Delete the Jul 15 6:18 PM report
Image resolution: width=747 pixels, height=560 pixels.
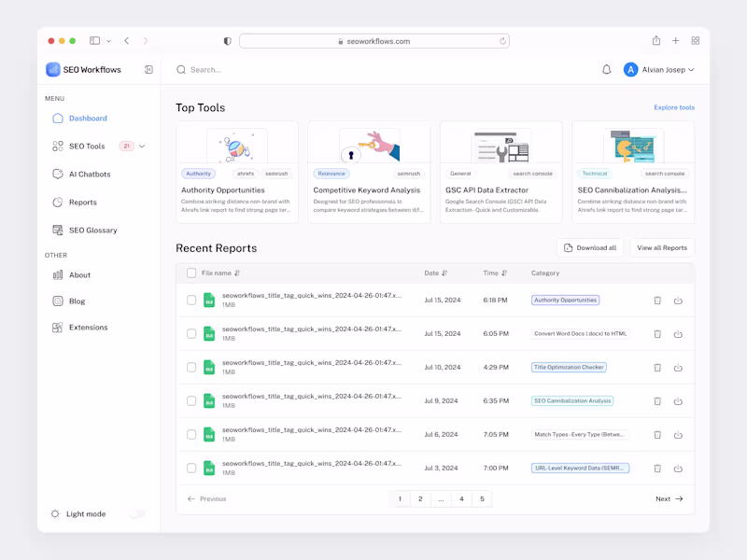[657, 301]
